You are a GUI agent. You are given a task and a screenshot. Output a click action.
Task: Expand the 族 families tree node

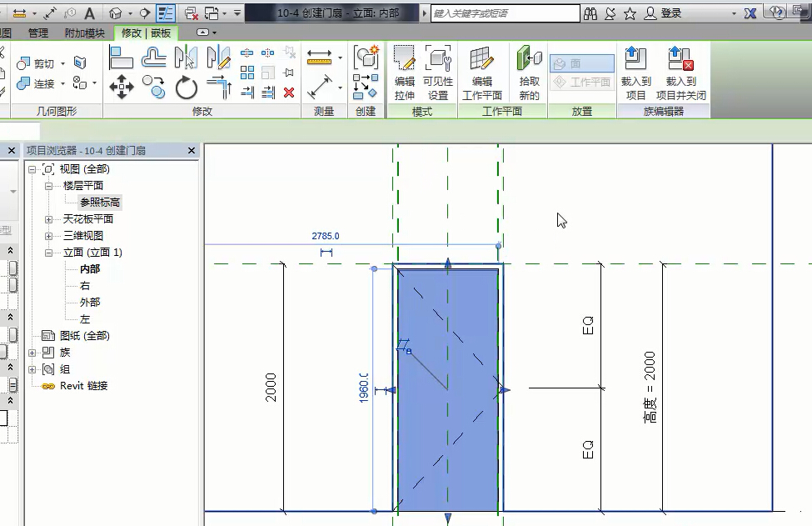32,353
